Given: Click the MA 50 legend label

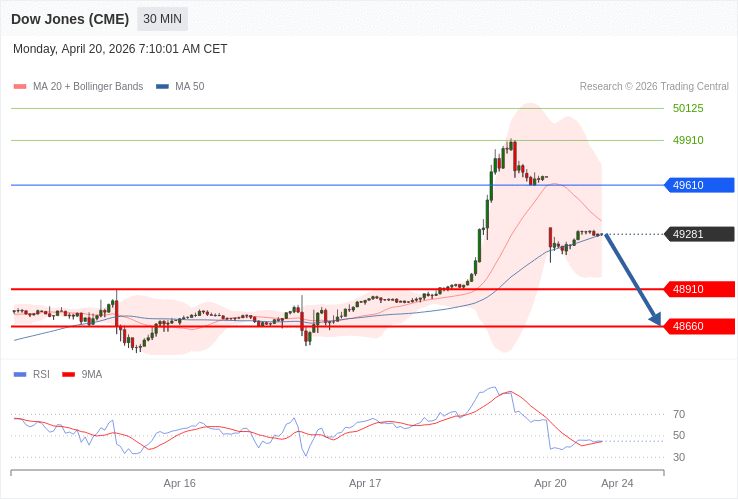Looking at the screenshot, I should tap(190, 87).
